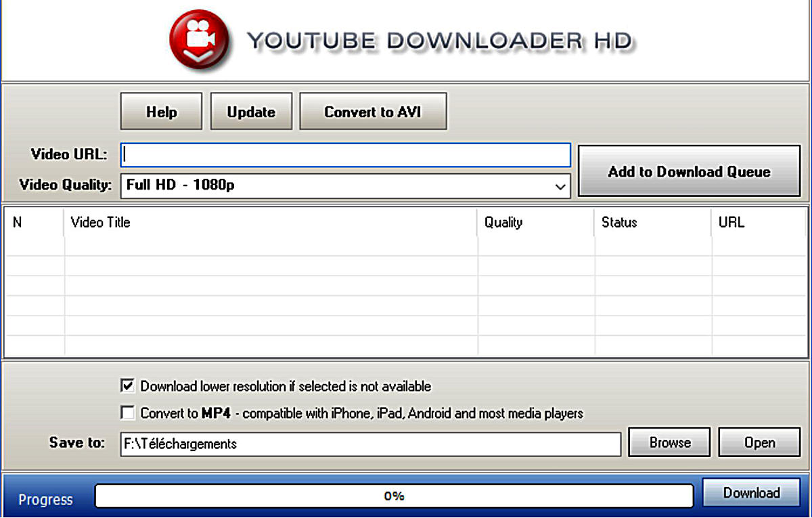Screen dimensions: 812x518
Task: Click the red YouTube Downloader HD logo
Action: coord(198,41)
